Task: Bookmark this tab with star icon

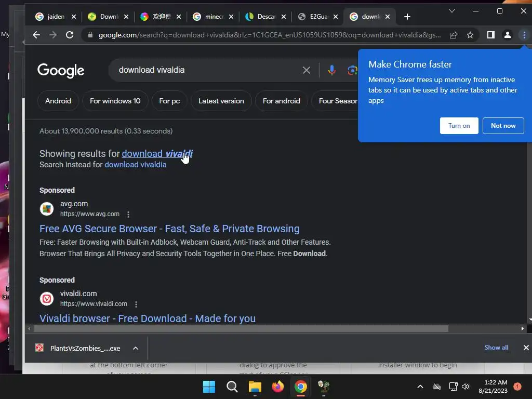Action: pyautogui.click(x=470, y=35)
